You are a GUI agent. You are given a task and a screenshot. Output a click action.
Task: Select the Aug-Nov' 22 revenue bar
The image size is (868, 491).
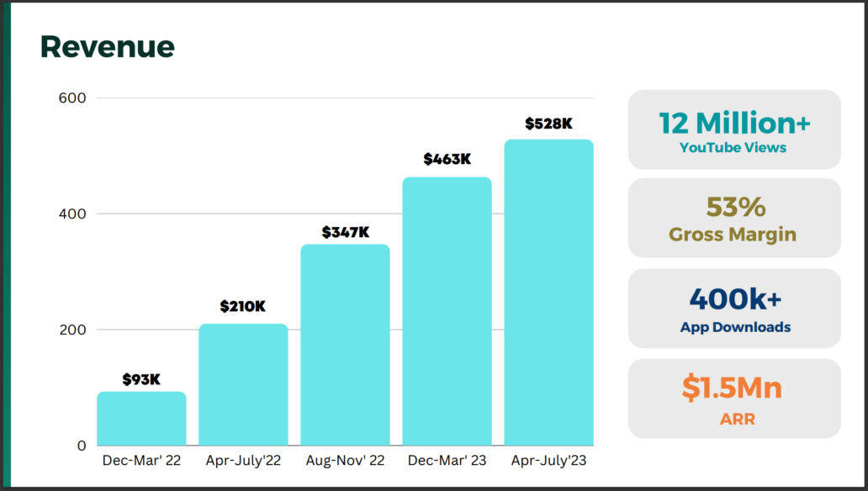346,345
